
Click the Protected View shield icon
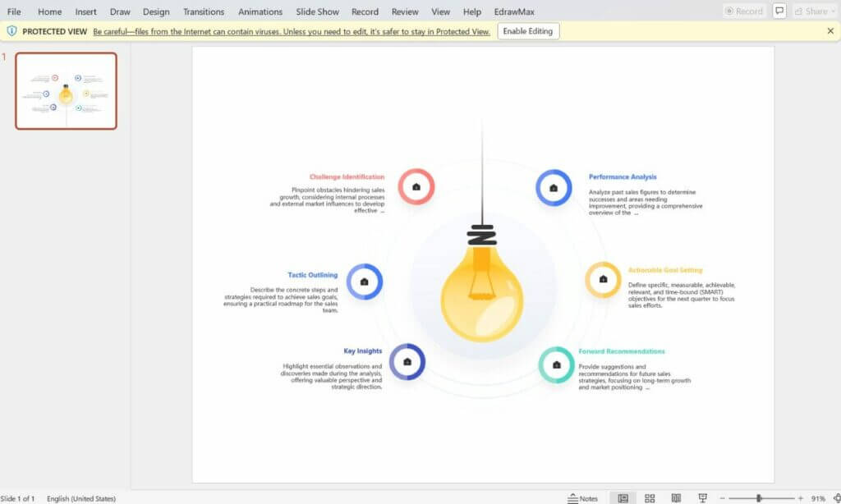11,31
